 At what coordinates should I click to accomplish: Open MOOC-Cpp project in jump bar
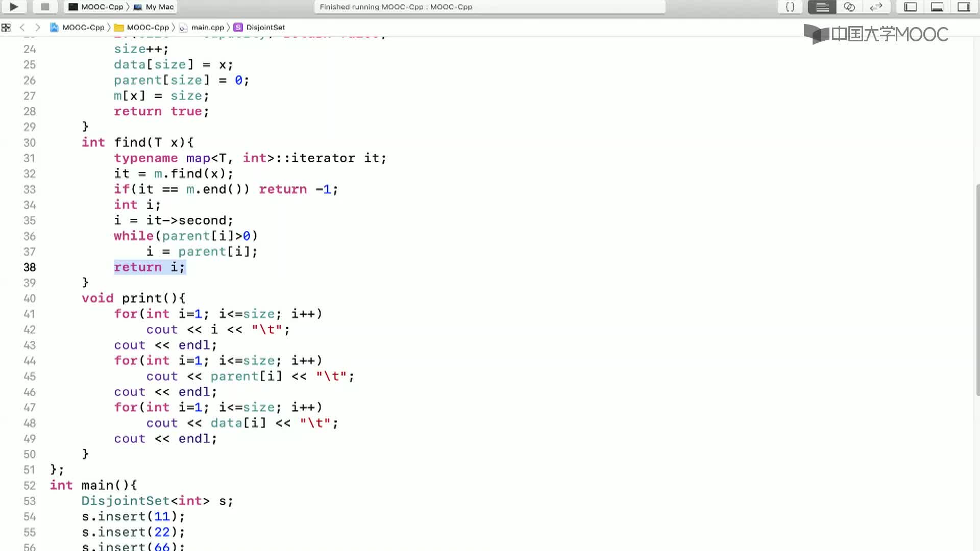(x=77, y=28)
